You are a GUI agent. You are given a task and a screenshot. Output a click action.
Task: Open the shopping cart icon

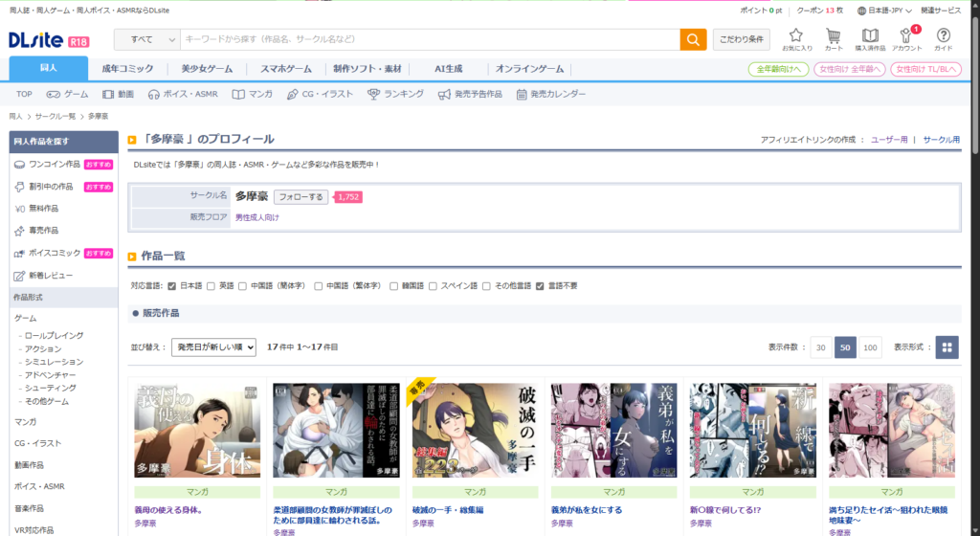point(834,38)
